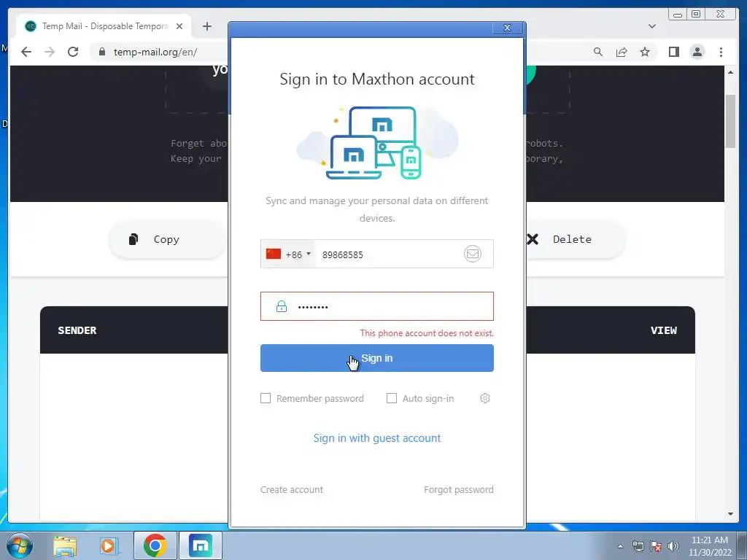This screenshot has height=560, width=747.
Task: Enable Auto sign-in checkbox
Action: tap(392, 398)
